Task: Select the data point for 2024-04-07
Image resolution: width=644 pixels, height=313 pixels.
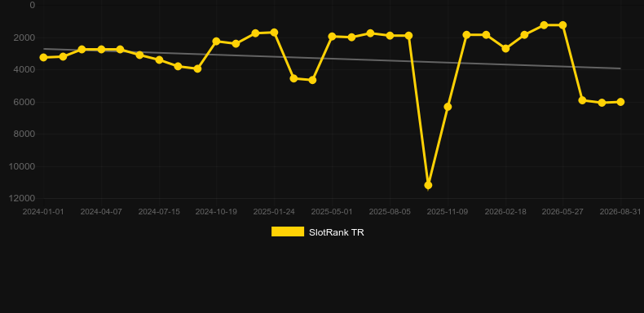Action: point(101,49)
